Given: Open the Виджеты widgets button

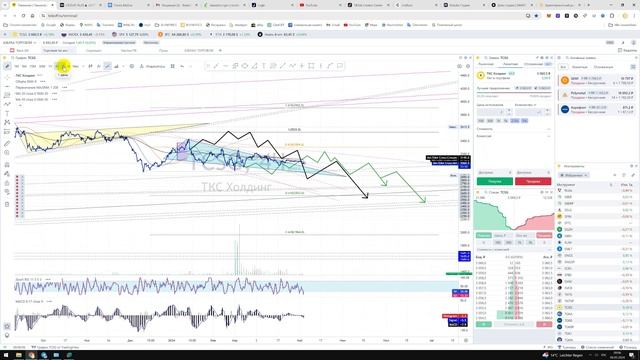Looking at the screenshot, I should point(627,51).
